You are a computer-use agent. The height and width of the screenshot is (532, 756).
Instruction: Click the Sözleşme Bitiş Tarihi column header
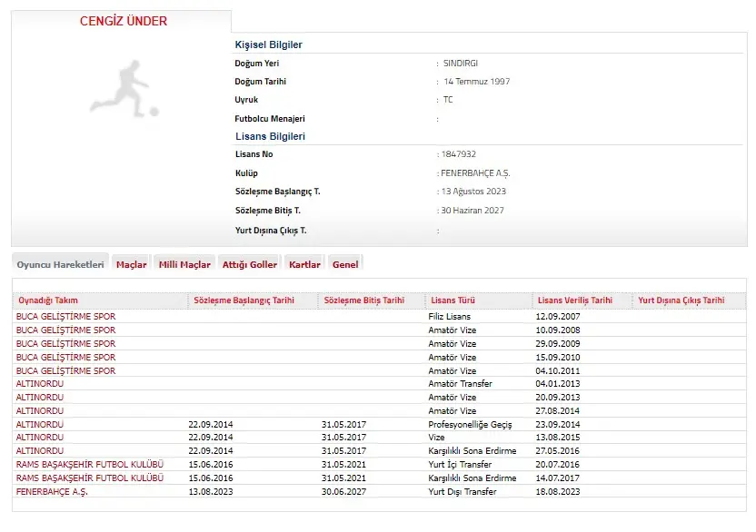click(364, 300)
